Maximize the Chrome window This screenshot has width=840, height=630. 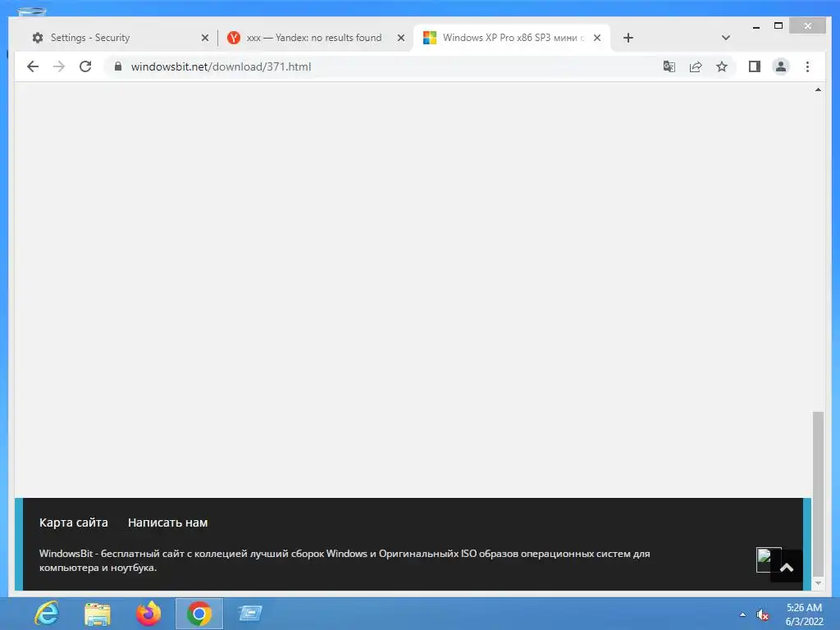pos(778,25)
